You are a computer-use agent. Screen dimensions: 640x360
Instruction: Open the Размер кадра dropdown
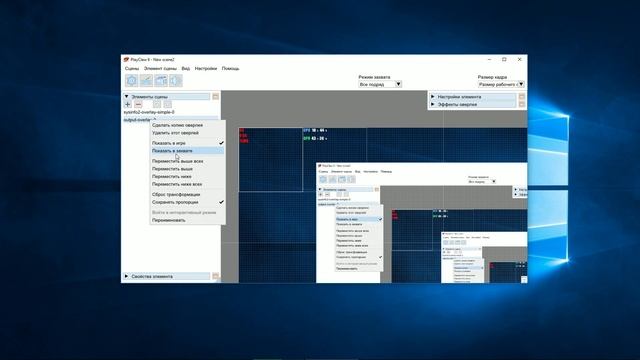(x=501, y=84)
